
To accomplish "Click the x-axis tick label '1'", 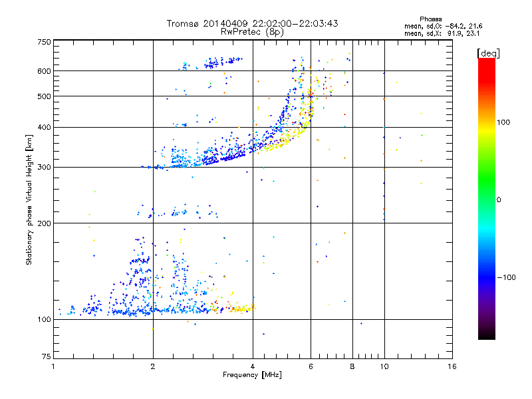I will pyautogui.click(x=53, y=366).
